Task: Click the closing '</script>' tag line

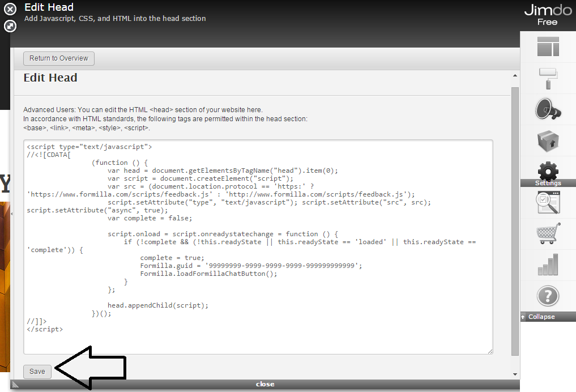Action: click(45, 329)
